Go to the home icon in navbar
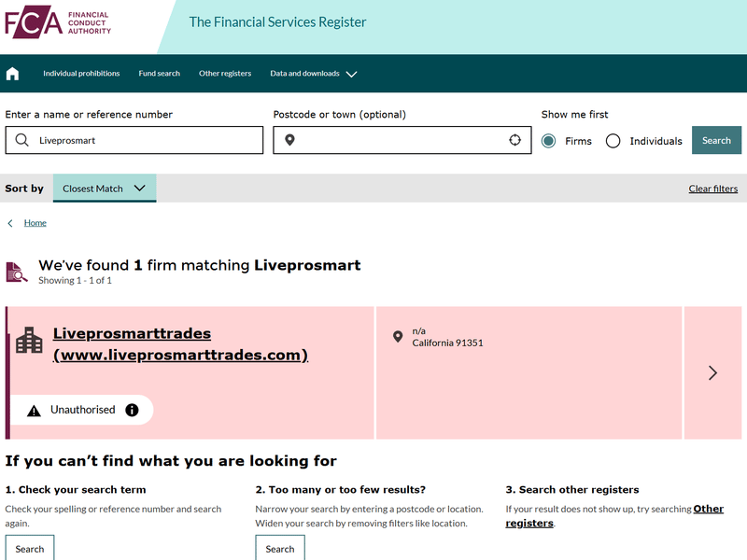The image size is (747, 560). tap(12, 74)
